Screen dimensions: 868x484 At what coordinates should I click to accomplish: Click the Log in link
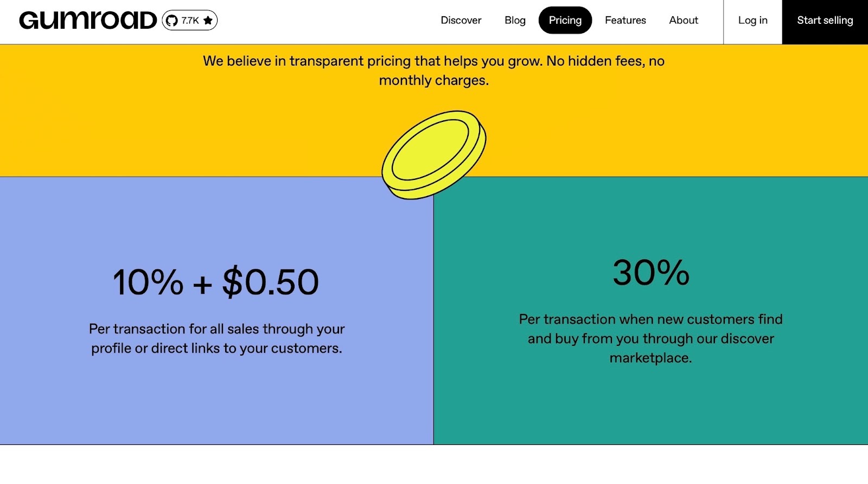(x=752, y=20)
